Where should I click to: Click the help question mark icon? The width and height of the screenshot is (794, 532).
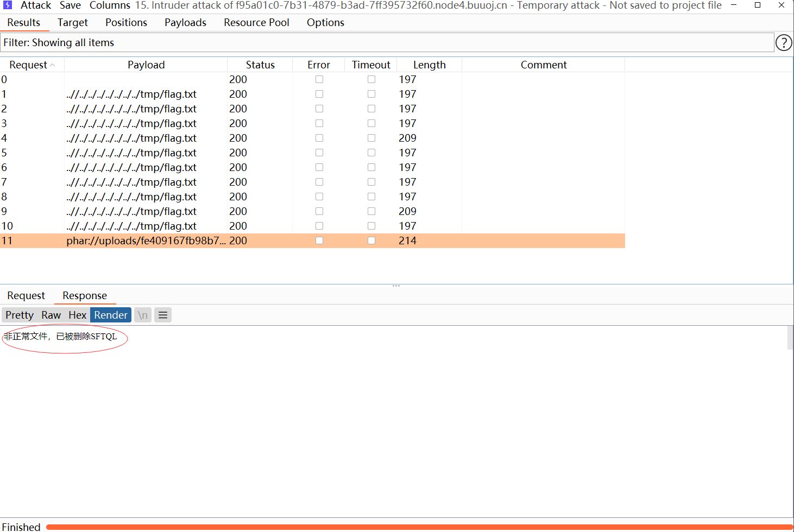pos(783,42)
